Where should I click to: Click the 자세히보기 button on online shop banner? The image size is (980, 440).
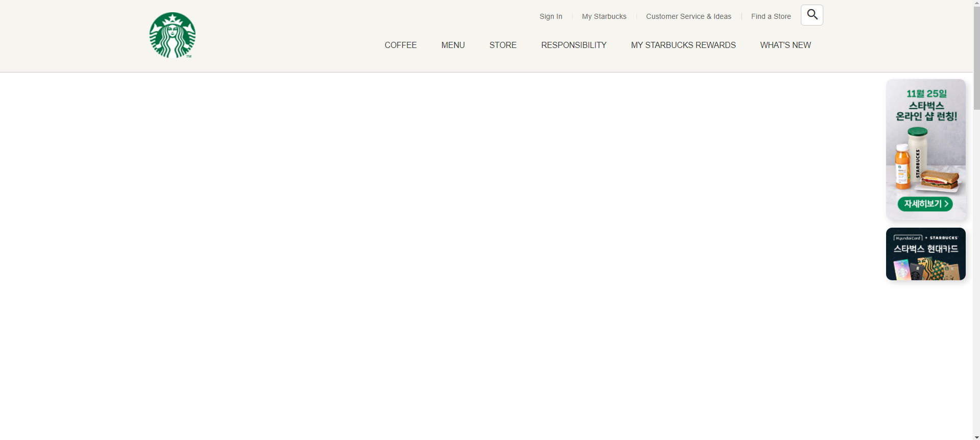point(925,204)
